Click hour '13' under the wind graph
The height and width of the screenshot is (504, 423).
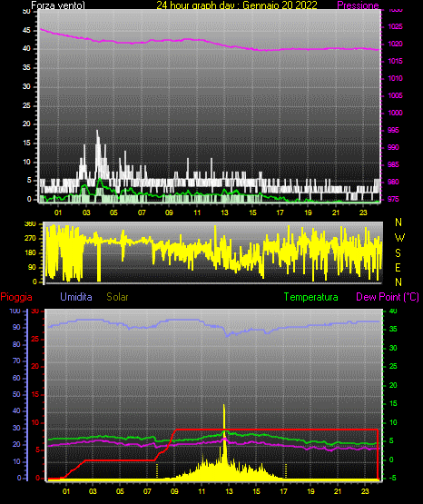[224, 212]
